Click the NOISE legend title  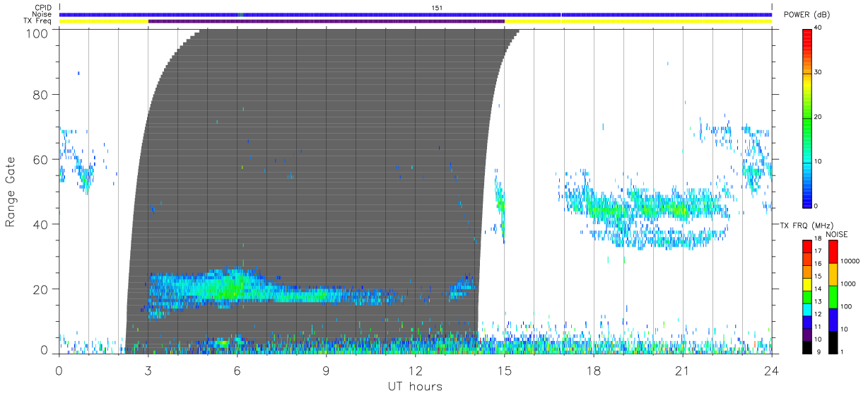click(x=837, y=234)
